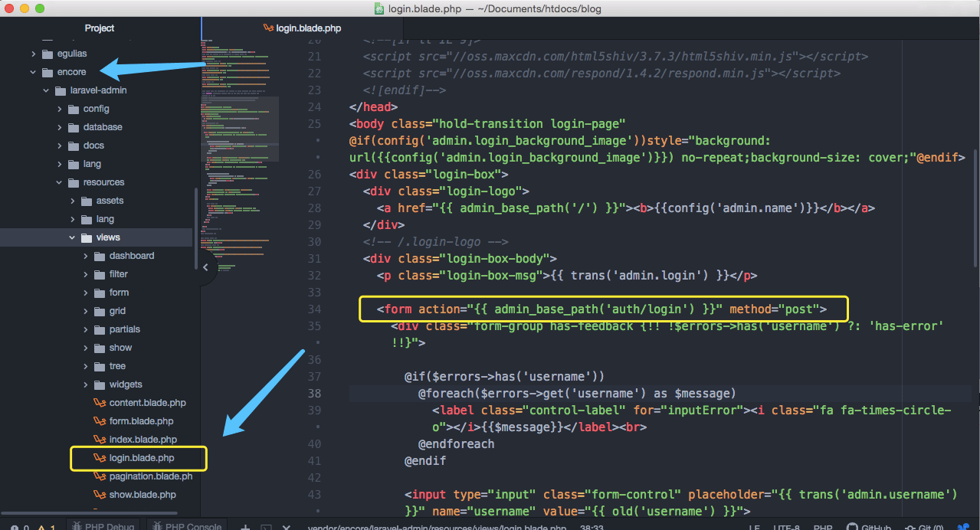The width and height of the screenshot is (980, 530).
Task: Click the Laravel icon beside show.blade.php
Action: point(100,495)
